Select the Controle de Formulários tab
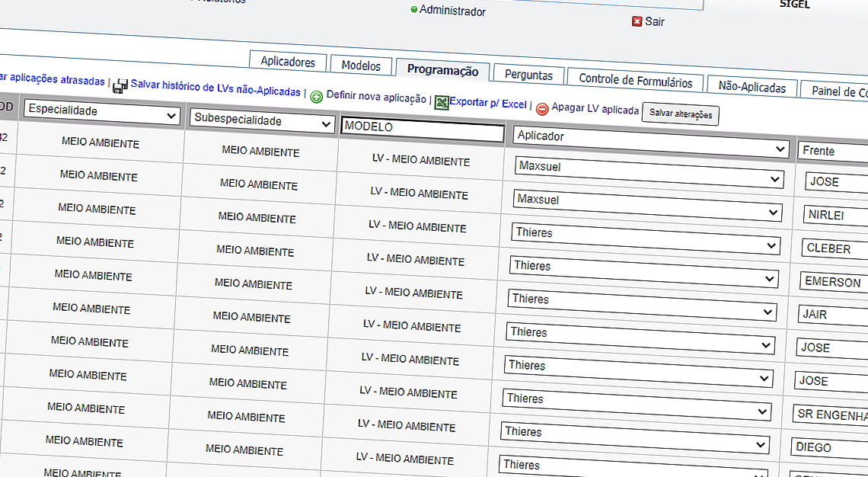The width and height of the screenshot is (868, 477). pyautogui.click(x=635, y=81)
